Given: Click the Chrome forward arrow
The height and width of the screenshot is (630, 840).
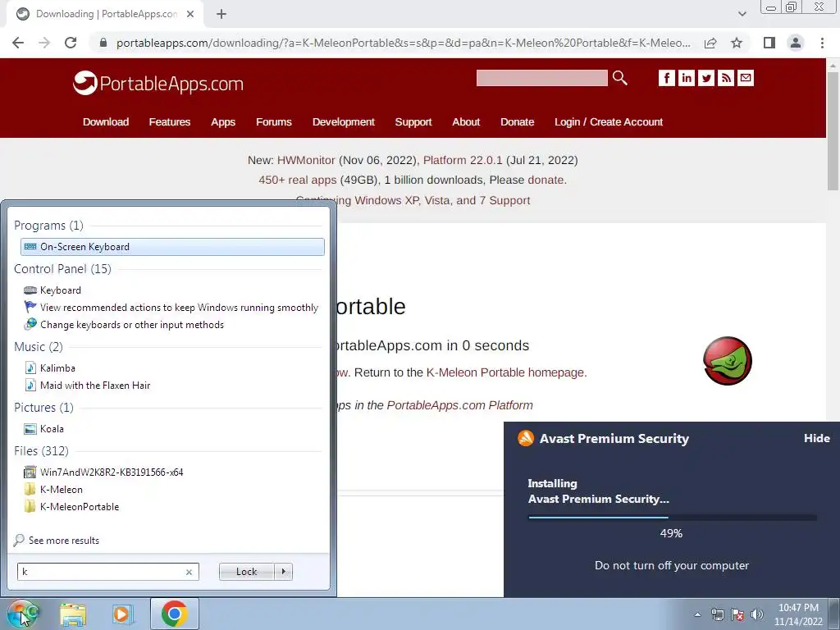Looking at the screenshot, I should click(x=44, y=43).
